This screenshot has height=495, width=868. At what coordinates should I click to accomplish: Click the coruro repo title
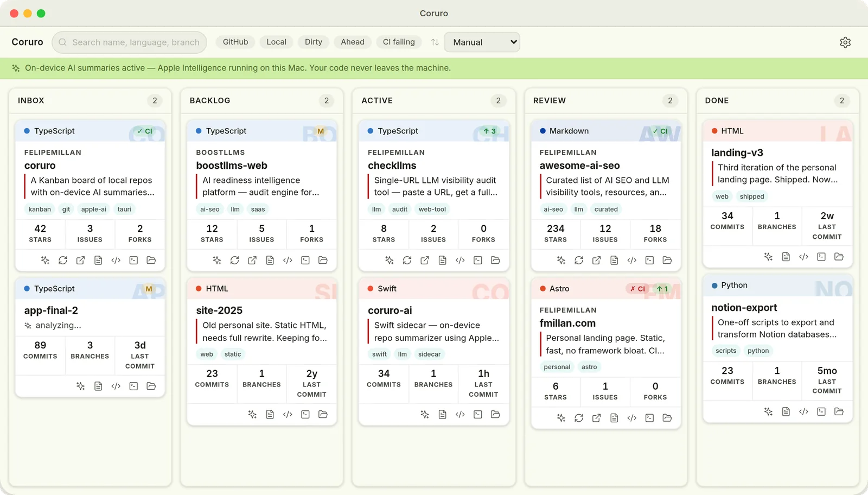pos(40,166)
